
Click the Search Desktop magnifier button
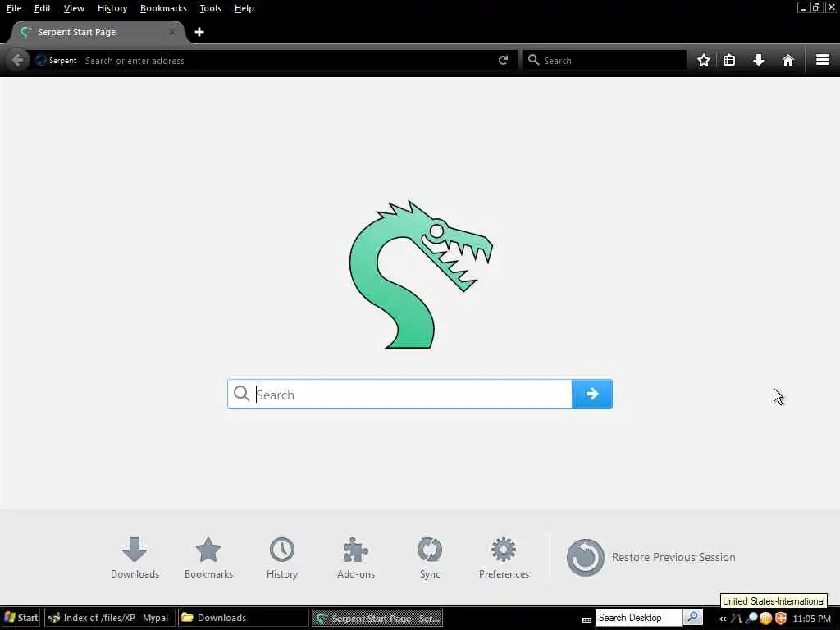692,618
